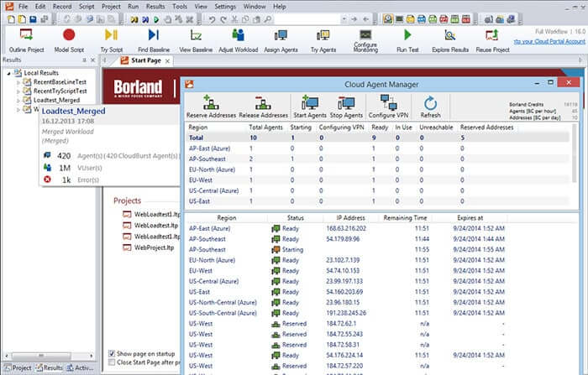Expand the RecentTryScriptTest node
Screen dimensions: 588x375
(18, 91)
